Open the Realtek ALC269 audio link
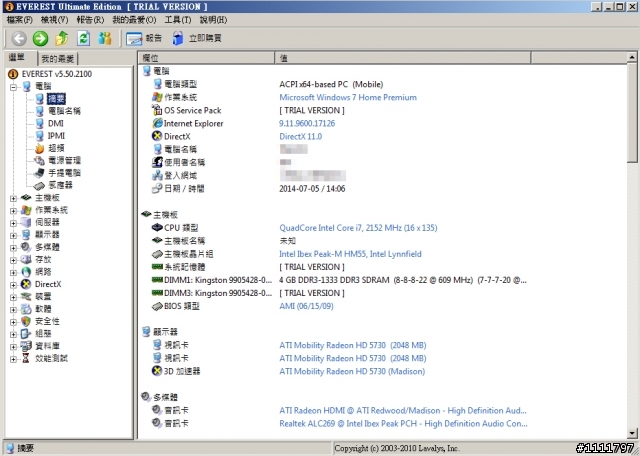 tap(403, 424)
